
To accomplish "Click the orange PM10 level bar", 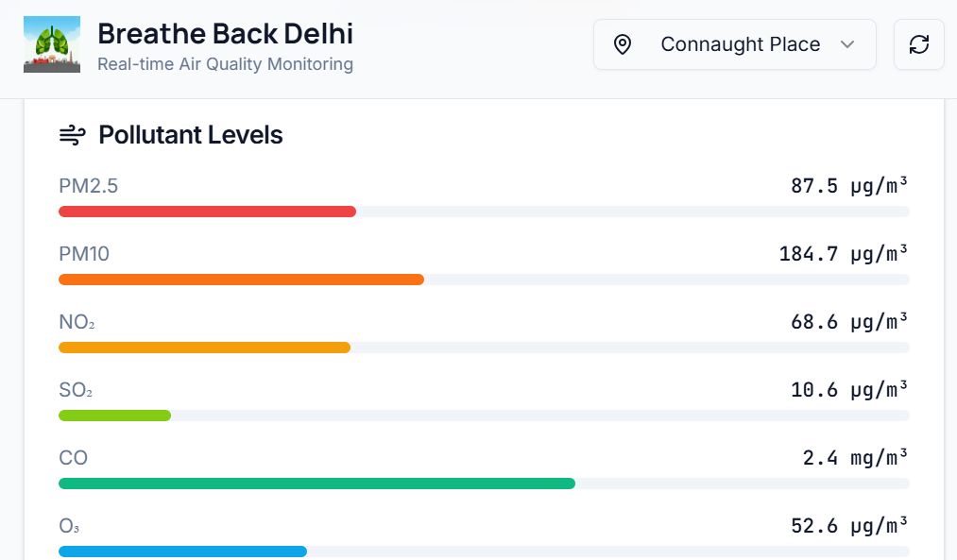I will (241, 280).
